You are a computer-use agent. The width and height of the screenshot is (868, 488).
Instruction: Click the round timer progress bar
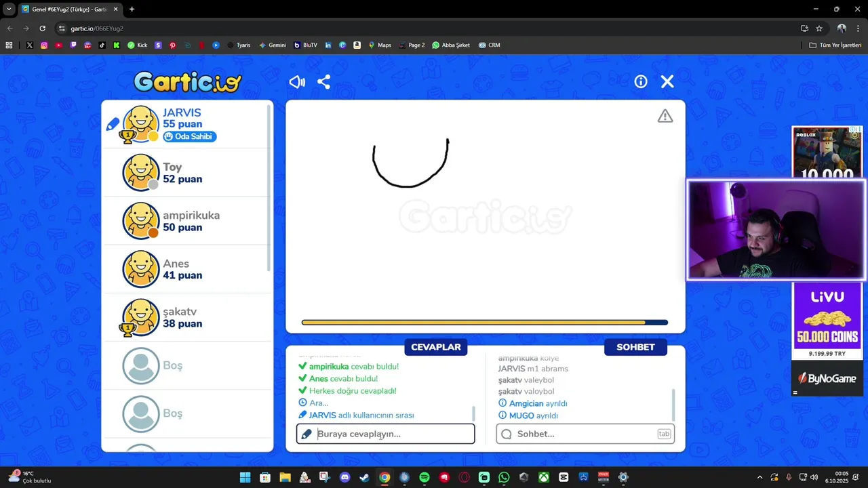[485, 323]
